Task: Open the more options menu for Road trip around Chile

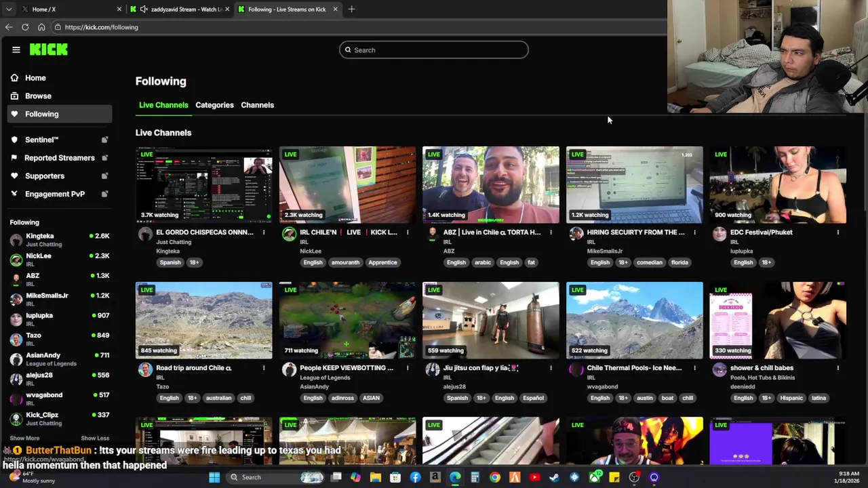Action: click(x=264, y=368)
